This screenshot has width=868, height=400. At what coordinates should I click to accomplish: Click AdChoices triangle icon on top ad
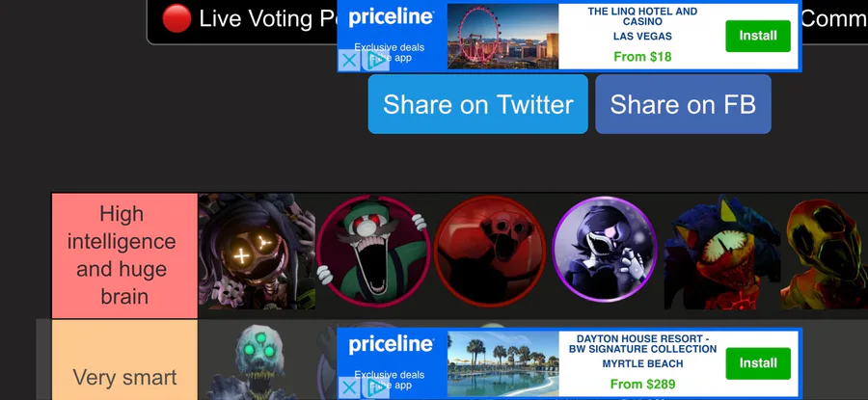click(375, 61)
